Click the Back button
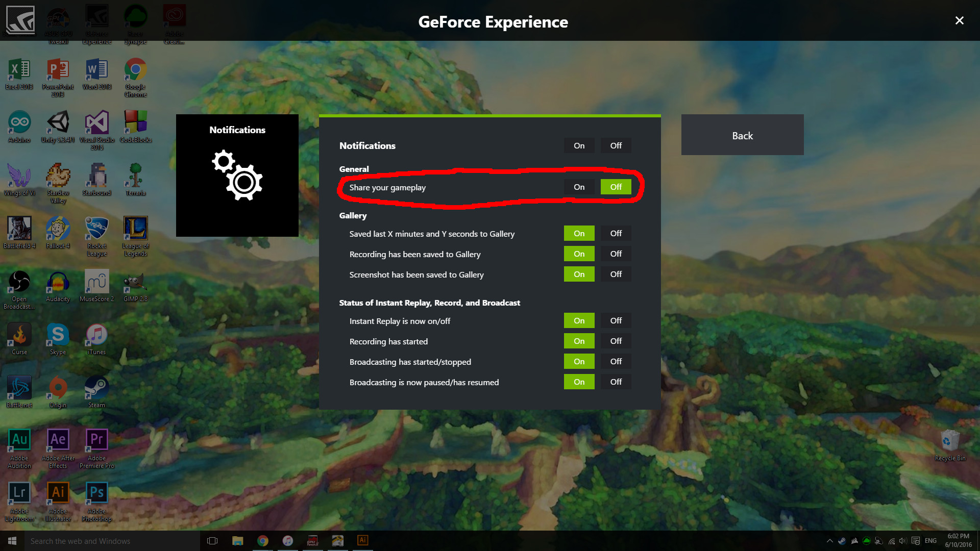Screen dimensions: 980x551 742,135
